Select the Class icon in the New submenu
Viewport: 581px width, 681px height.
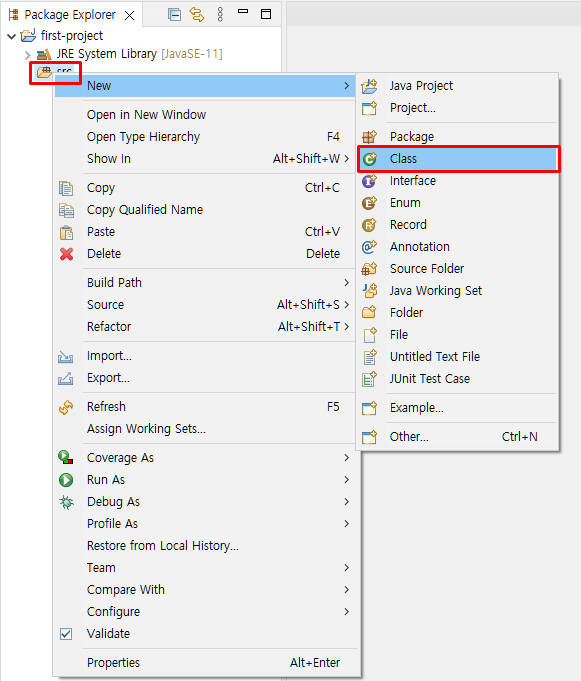pos(370,159)
